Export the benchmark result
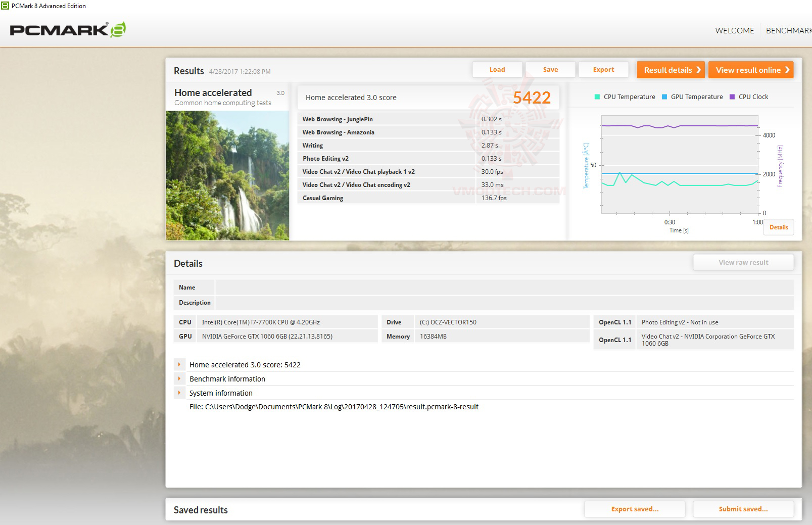This screenshot has width=812, height=525. tap(603, 70)
